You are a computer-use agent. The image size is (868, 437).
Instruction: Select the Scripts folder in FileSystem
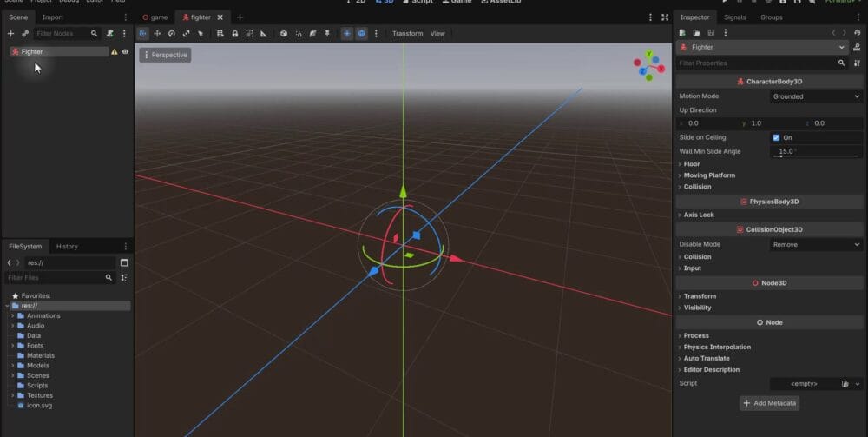[37, 386]
